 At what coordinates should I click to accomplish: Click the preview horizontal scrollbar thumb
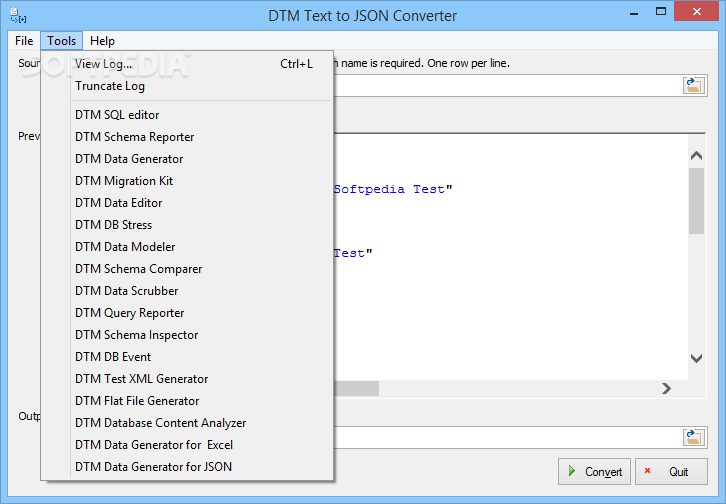point(356,388)
